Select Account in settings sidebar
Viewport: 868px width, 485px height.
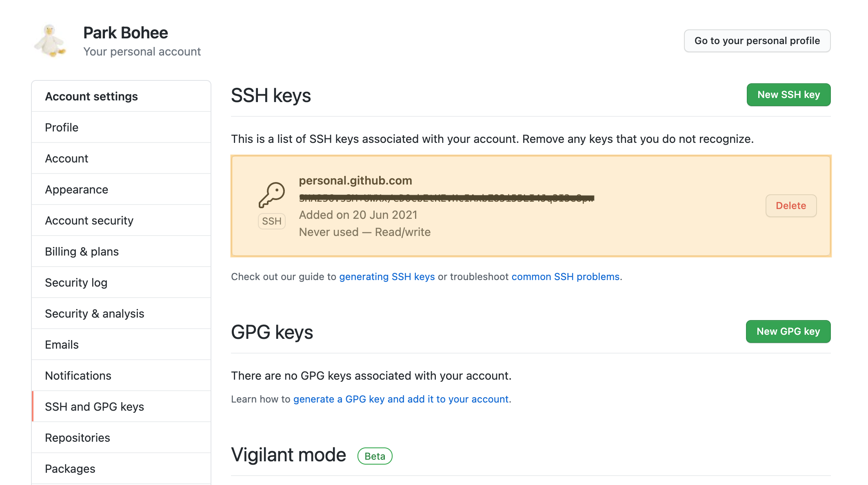click(x=66, y=158)
